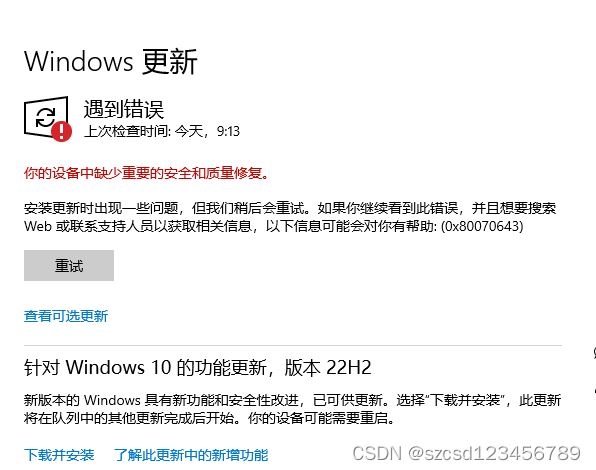
Task: Click the circular sync arrows inside status icon
Action: (x=46, y=117)
